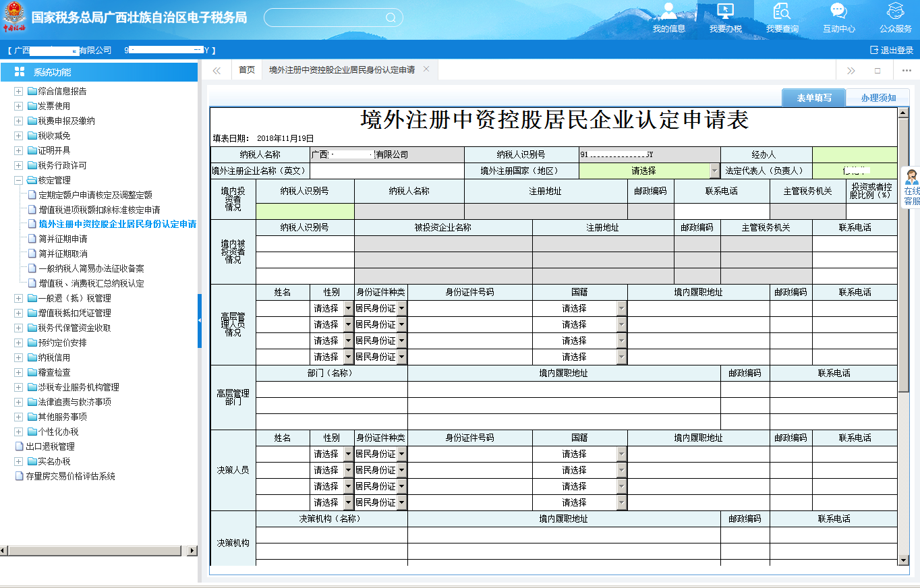Click 境内投资者 纳税人识别号 input cell

pos(305,211)
